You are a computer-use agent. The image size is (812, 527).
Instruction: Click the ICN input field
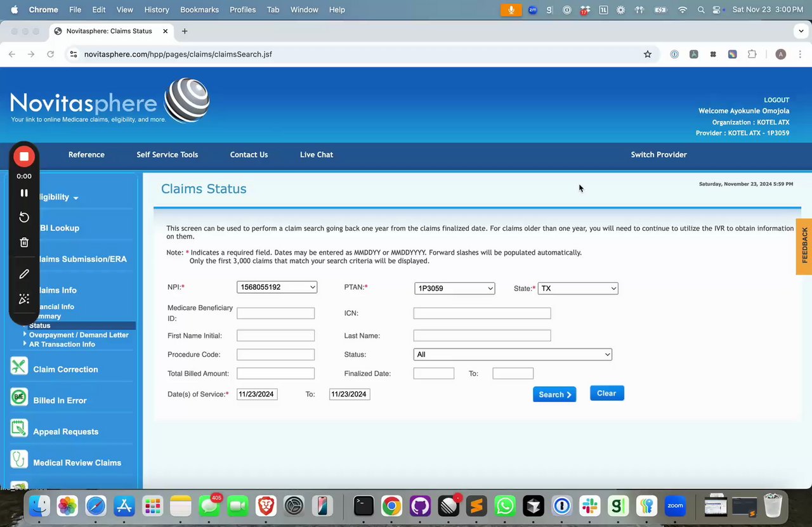(x=482, y=313)
